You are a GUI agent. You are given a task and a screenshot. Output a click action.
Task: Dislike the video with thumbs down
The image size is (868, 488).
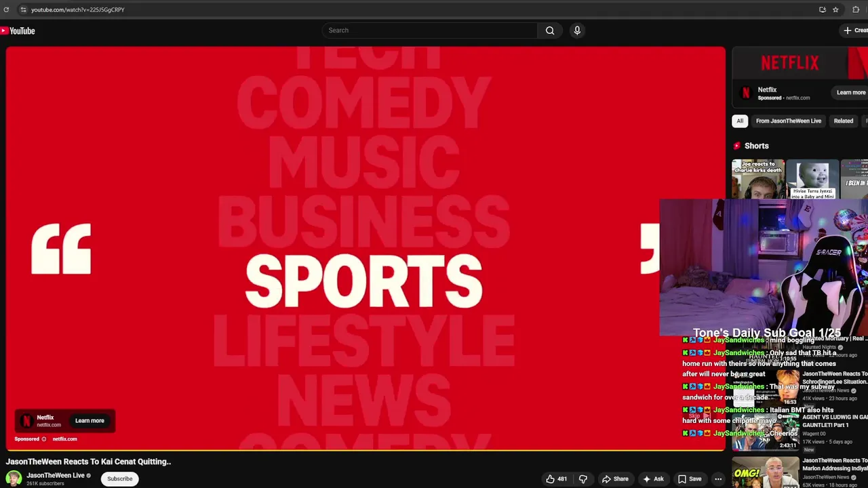583,479
